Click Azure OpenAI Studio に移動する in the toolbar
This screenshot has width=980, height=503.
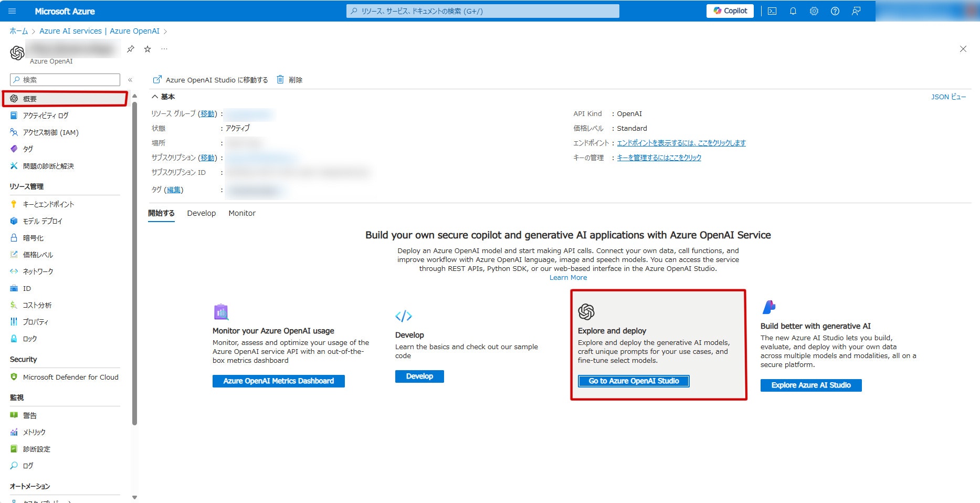click(x=210, y=80)
